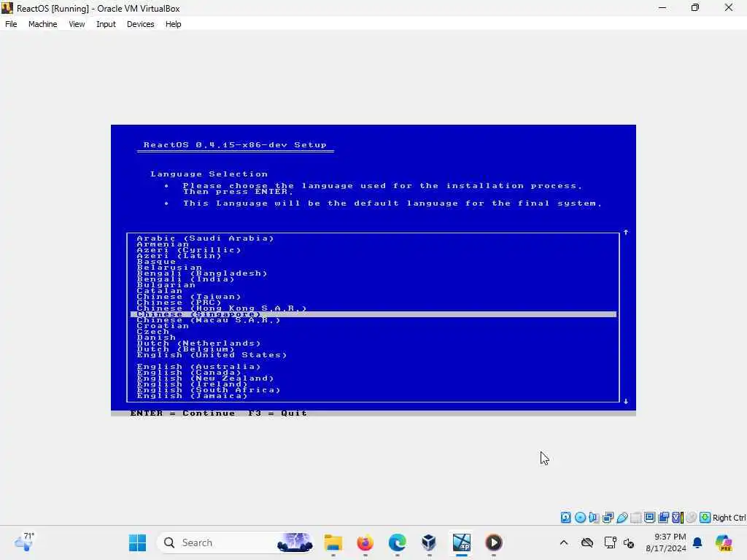Viewport: 747px width, 560px height.
Task: Select English (New Zealand) entry
Action: [x=205, y=378]
